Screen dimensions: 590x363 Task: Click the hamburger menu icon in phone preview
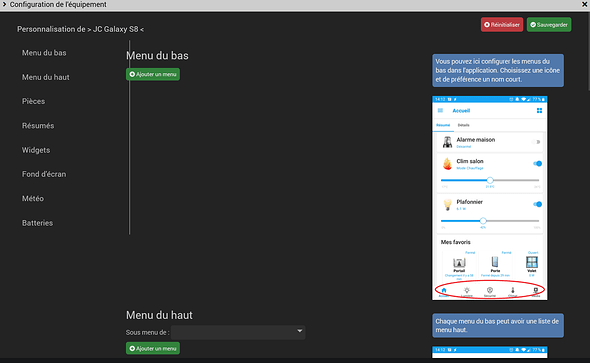click(440, 111)
